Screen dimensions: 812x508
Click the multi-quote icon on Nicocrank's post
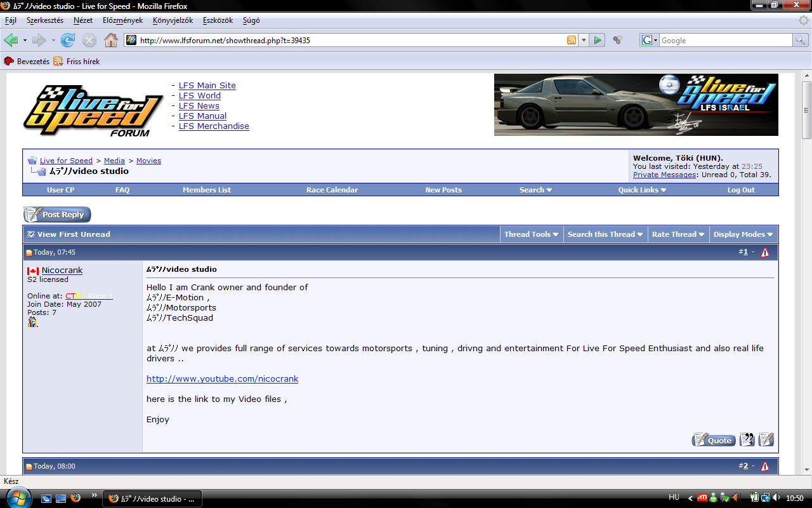click(748, 439)
